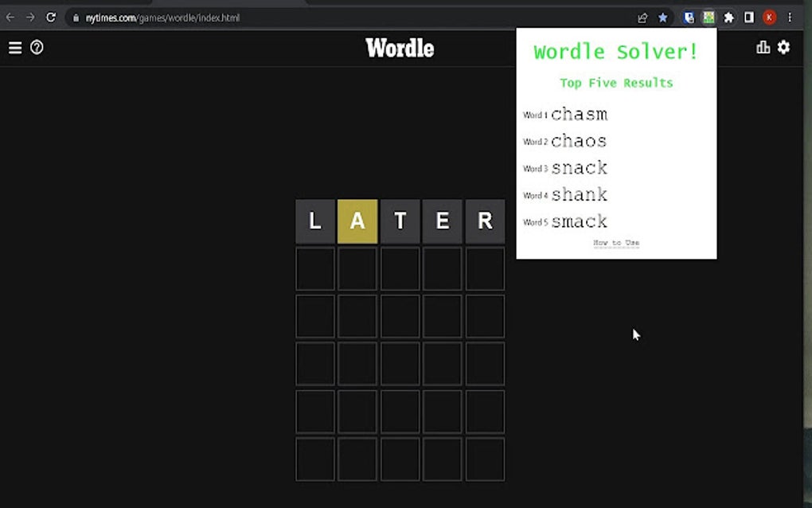The height and width of the screenshot is (508, 812).
Task: View Wordle statistics via bar chart icon
Action: coord(763,48)
